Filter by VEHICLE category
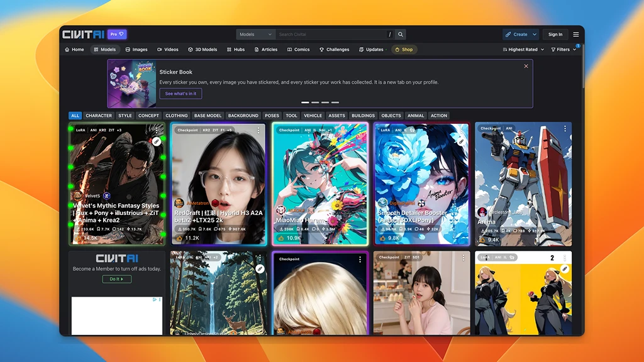This screenshot has height=362, width=644. [x=313, y=116]
